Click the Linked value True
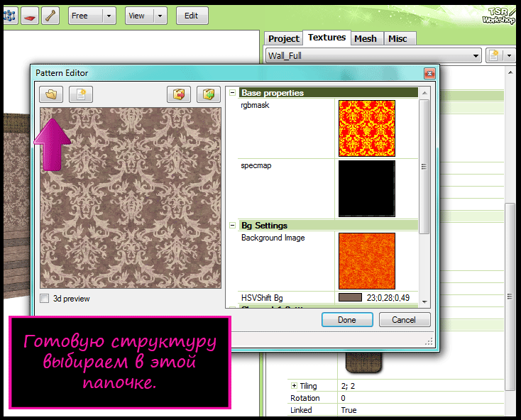Image resolution: width=521 pixels, height=420 pixels. (x=349, y=410)
